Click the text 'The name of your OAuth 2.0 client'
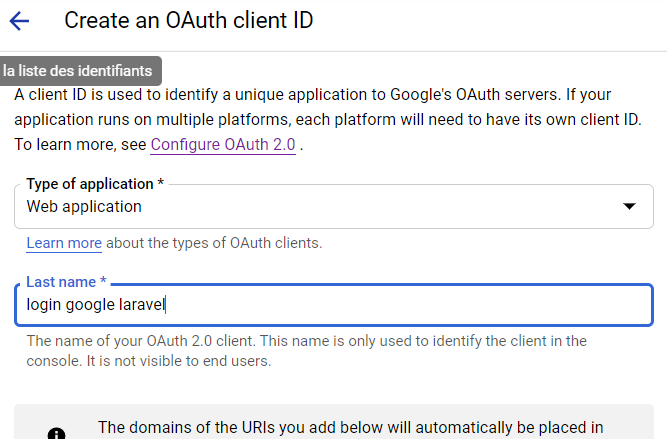 pyautogui.click(x=141, y=341)
